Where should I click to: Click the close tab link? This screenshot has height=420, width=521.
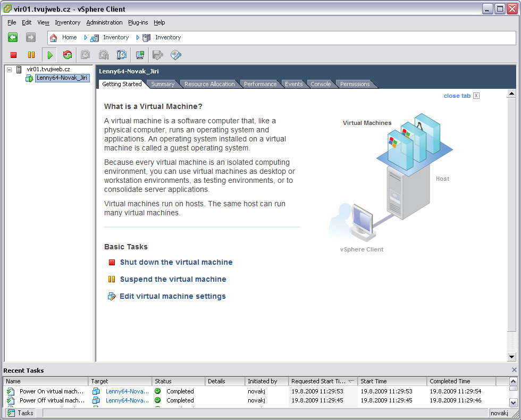(x=457, y=96)
